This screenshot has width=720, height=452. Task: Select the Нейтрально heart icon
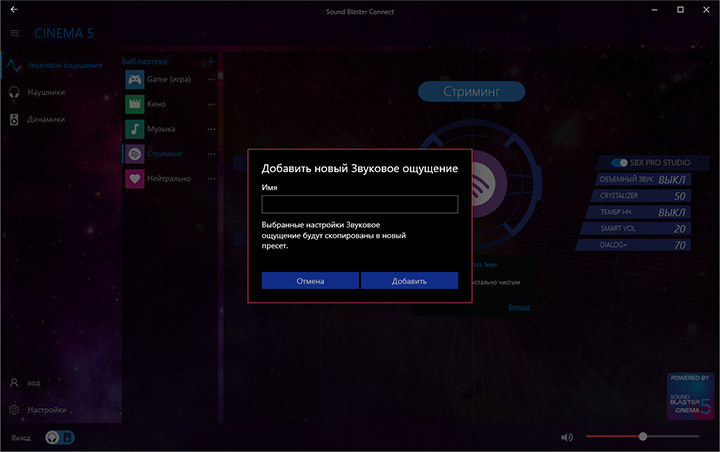coord(135,179)
